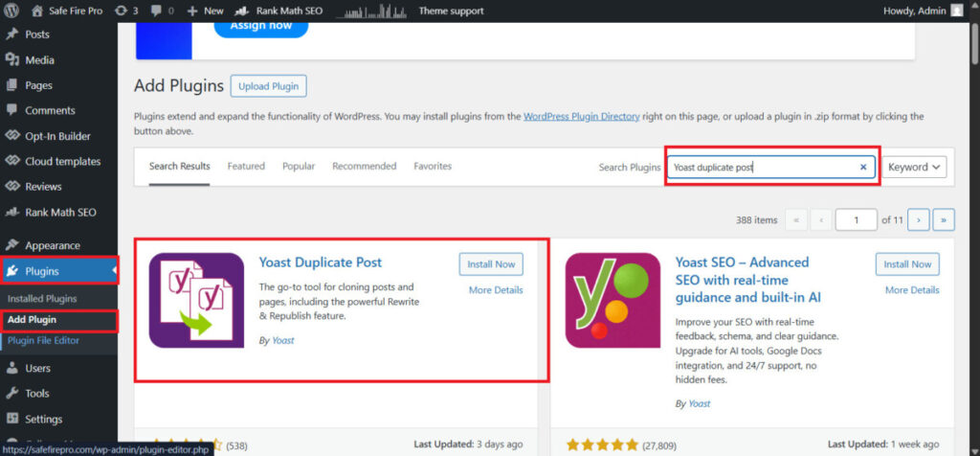The height and width of the screenshot is (456, 980).
Task: Click the Rank Math SEO sidebar icon
Action: pyautogui.click(x=11, y=212)
